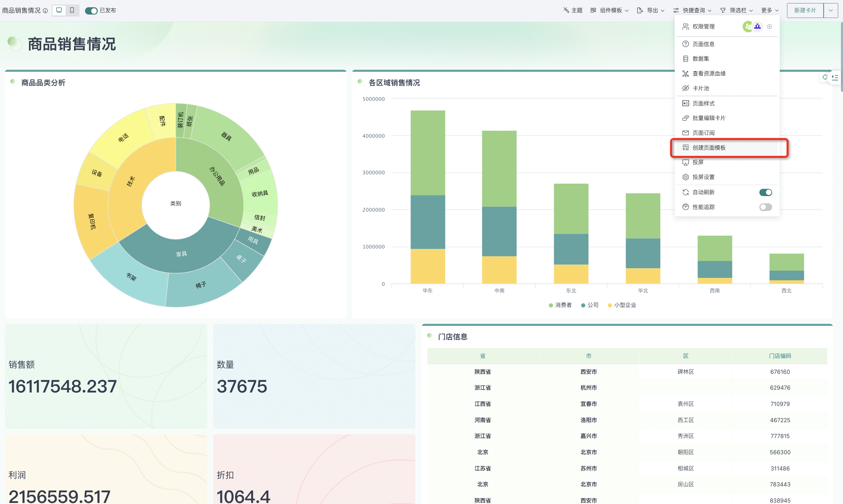Screen dimensions: 843x504
Task: Open 页面信息 menu entry
Action: click(x=727, y=44)
